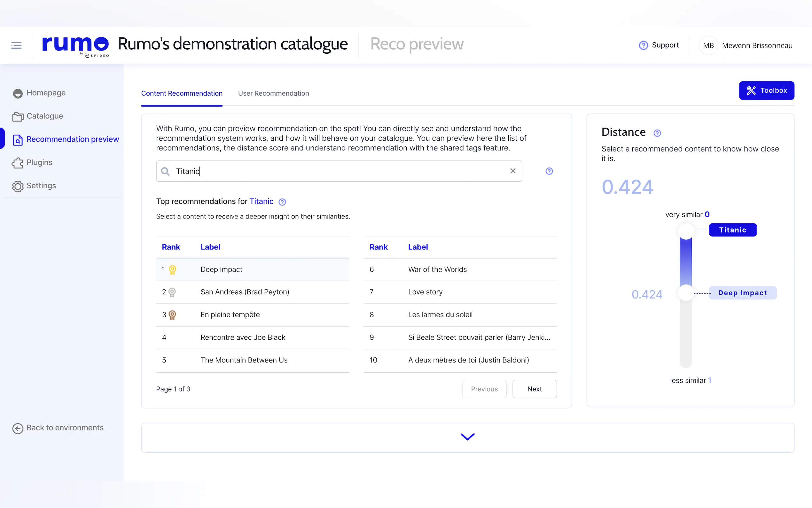812x508 pixels.
Task: Select the Content Recommendation tab
Action: click(182, 93)
